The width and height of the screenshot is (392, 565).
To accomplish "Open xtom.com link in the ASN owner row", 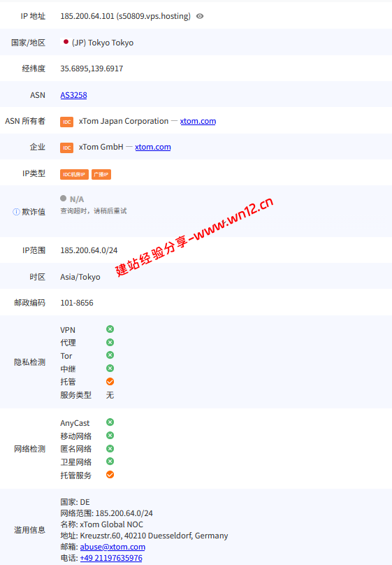I will click(198, 121).
